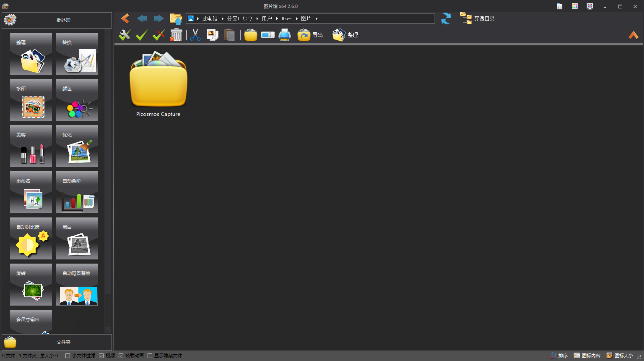Image resolution: width=644 pixels, height=361 pixels.
Task: Open the 黑白 black and white tile
Action: coord(77,238)
